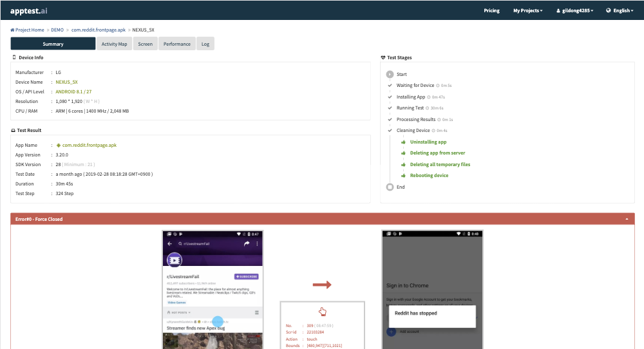
Task: Go to Project Home breadcrumb
Action: (x=27, y=30)
